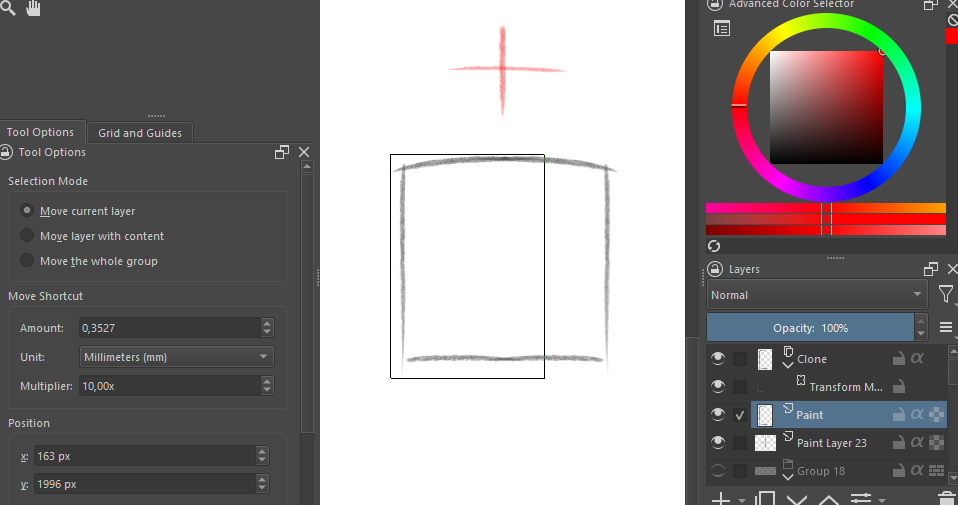Float the Advanced Color Selector docker
The height and width of the screenshot is (505, 958).
(x=931, y=4)
